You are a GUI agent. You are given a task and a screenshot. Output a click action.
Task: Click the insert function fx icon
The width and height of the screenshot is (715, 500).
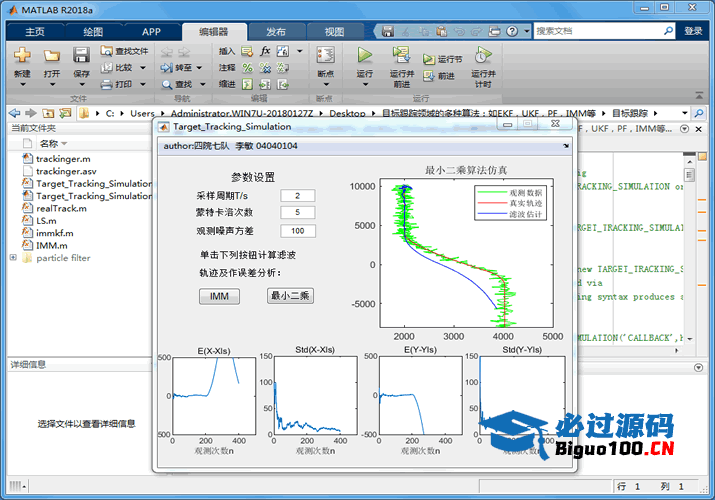(x=265, y=51)
